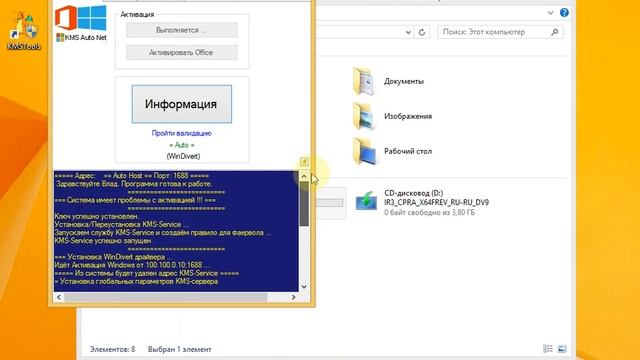This screenshot has height=360, width=640.
Task: Click the log horizontal scroll left arrow
Action: click(59, 297)
